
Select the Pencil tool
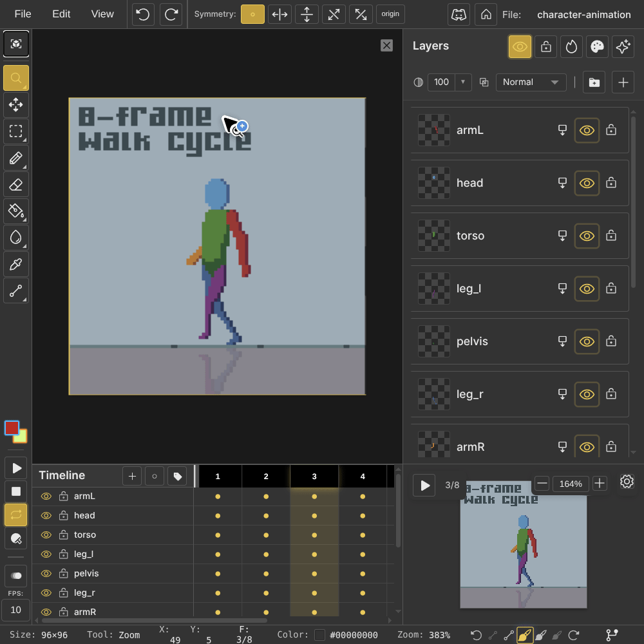tap(16, 158)
